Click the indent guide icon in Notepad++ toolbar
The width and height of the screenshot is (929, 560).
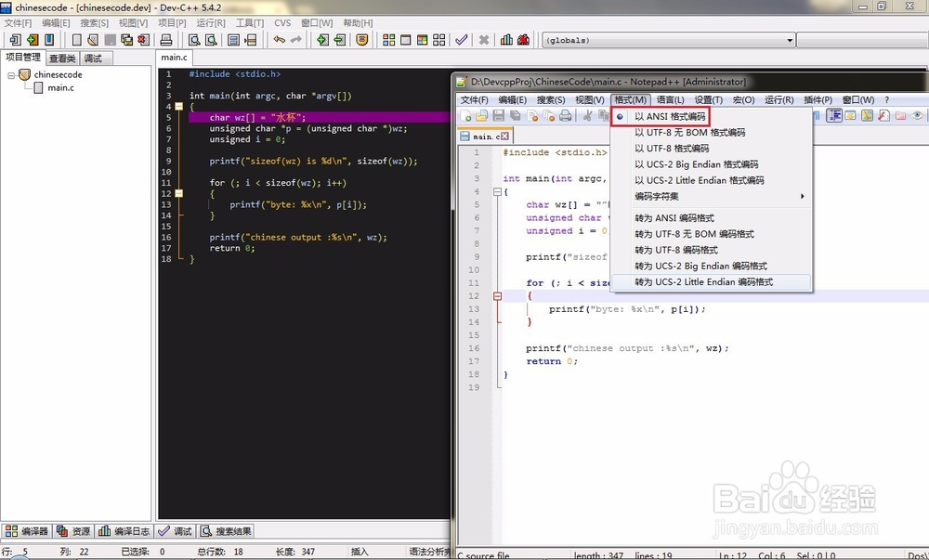(834, 115)
